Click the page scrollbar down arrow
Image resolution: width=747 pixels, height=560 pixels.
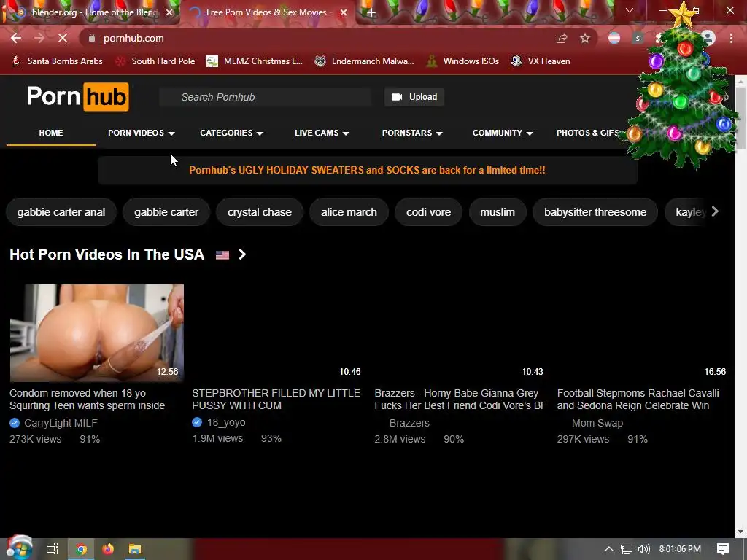(740, 532)
